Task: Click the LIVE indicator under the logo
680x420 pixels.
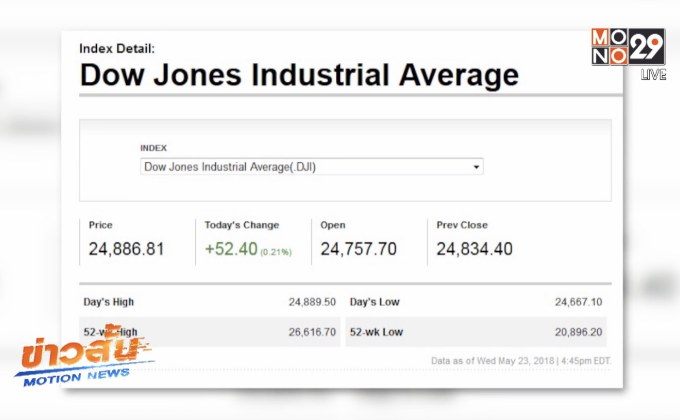Action: [654, 75]
